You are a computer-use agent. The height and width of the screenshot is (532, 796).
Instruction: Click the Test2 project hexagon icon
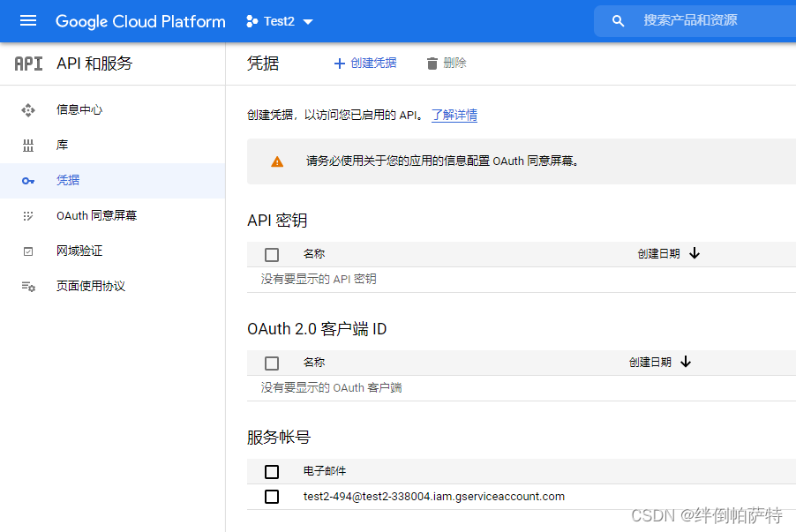(252, 21)
